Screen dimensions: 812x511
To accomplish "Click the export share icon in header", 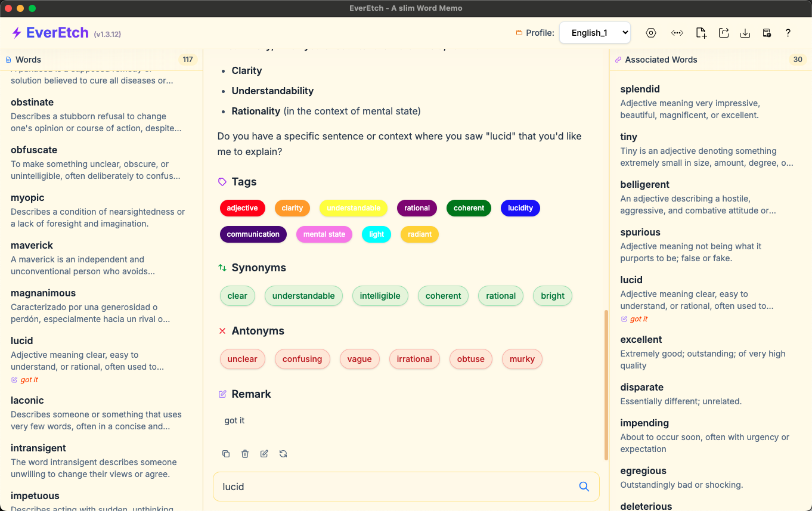I will point(724,33).
